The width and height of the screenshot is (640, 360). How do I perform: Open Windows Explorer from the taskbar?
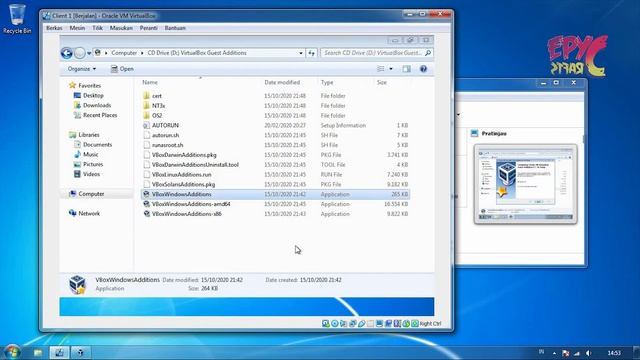point(38,353)
